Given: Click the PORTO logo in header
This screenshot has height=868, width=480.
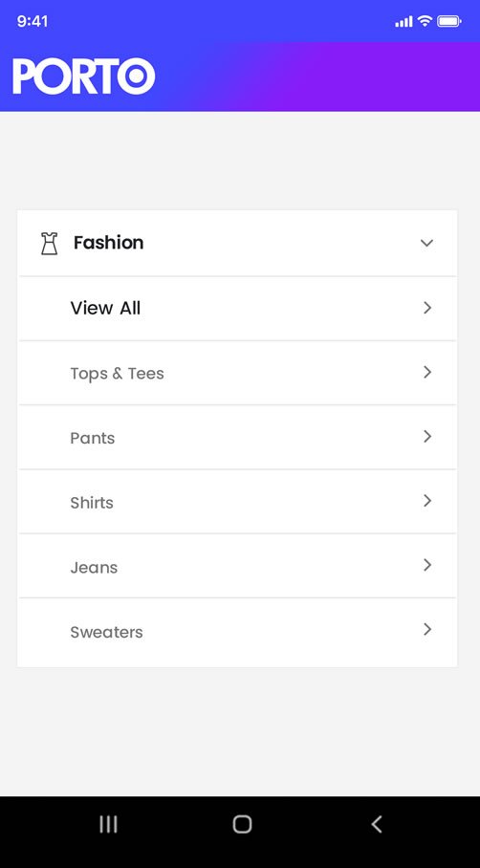Looking at the screenshot, I should tap(83, 76).
